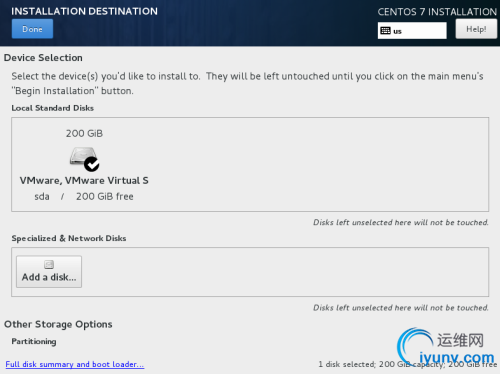Click the INSTALLATION DESTINATION title
The height and width of the screenshot is (374, 500).
(84, 11)
